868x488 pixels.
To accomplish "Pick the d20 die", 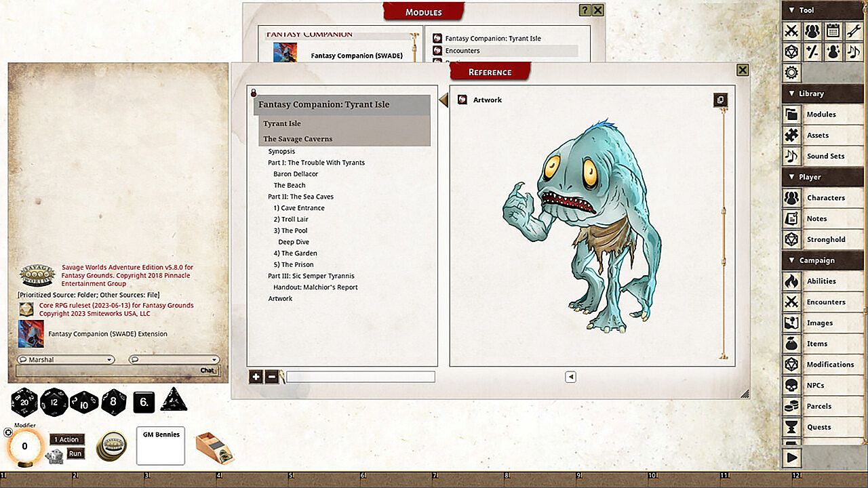I will point(24,401).
